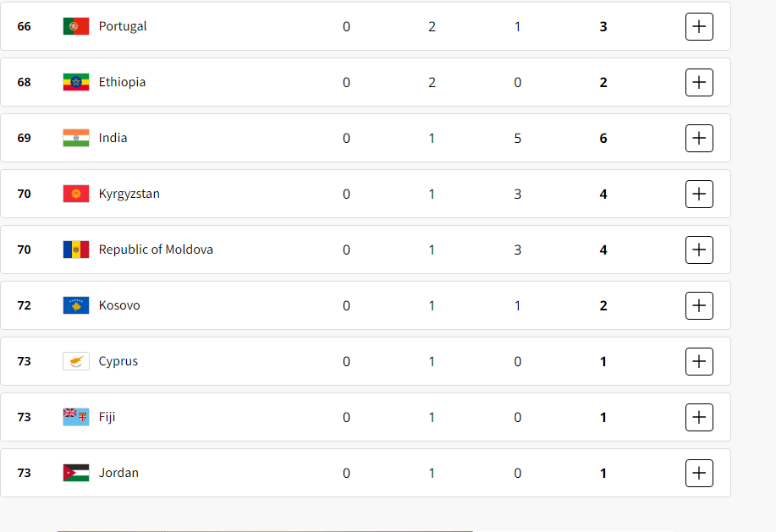Open Fiji medal details
The width and height of the screenshot is (776, 532).
pyautogui.click(x=699, y=417)
